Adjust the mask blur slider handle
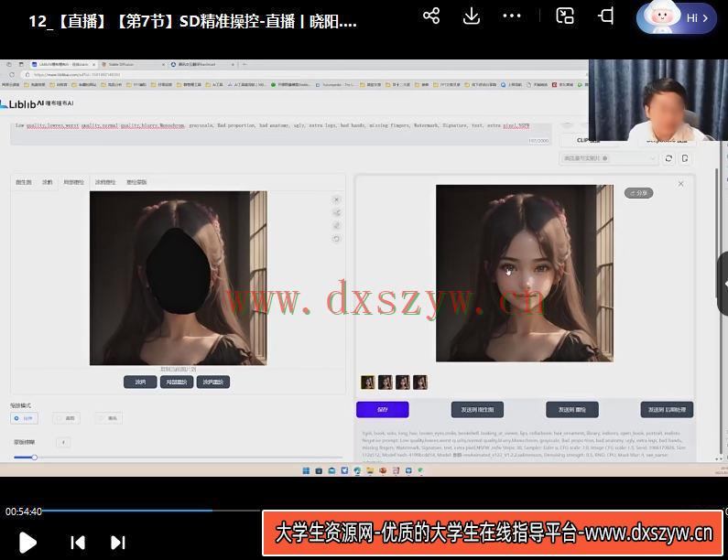728x560 pixels. 35,458
